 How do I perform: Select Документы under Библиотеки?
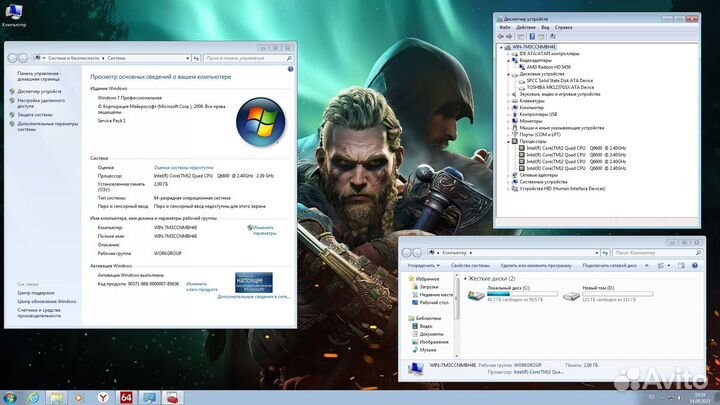(431, 334)
